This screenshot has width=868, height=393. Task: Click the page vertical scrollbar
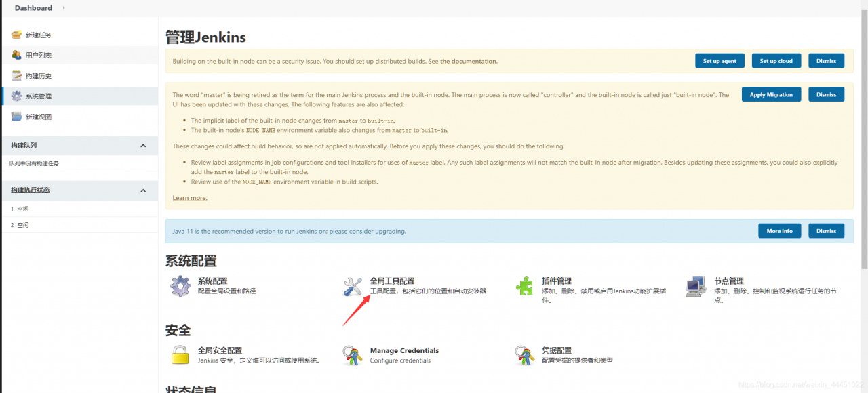click(x=863, y=140)
